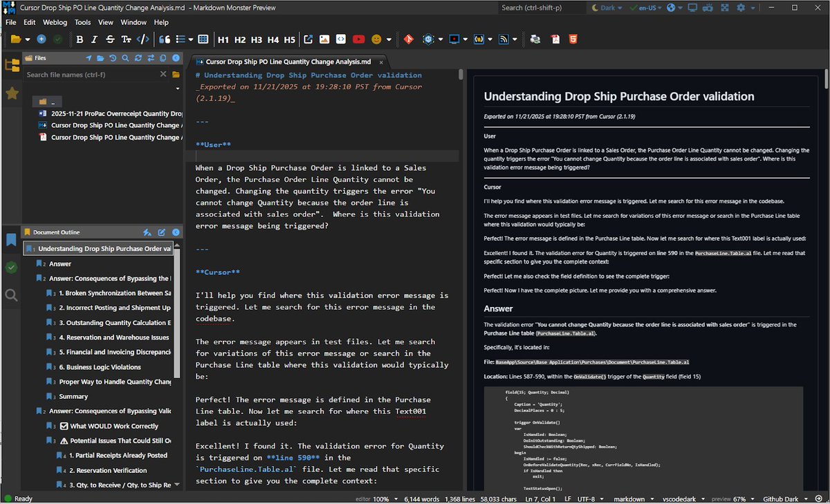830x504 pixels.
Task: Embed a YouTube video
Action: 358,39
